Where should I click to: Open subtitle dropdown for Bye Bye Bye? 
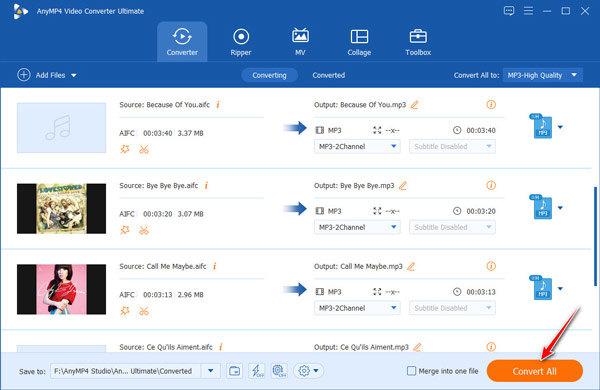pyautogui.click(x=452, y=227)
